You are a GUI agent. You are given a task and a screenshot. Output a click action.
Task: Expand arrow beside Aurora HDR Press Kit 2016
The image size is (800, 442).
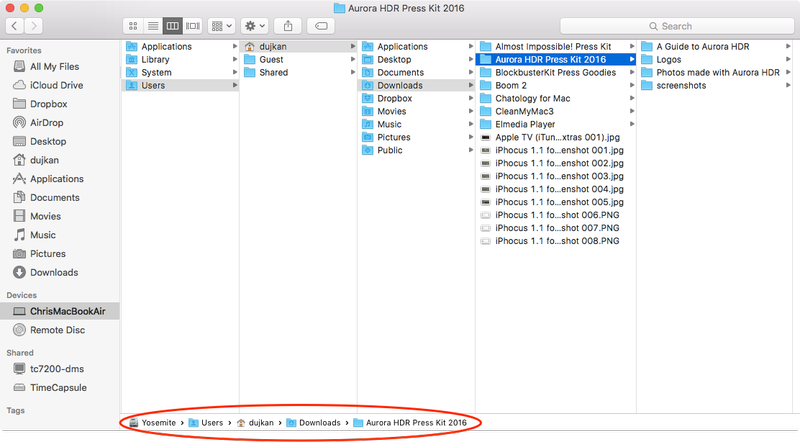click(632, 60)
